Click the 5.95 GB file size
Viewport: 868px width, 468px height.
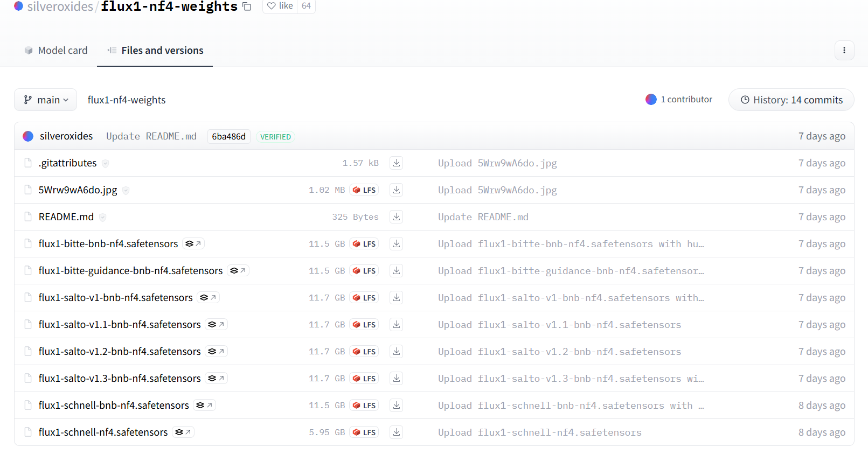[x=327, y=432]
